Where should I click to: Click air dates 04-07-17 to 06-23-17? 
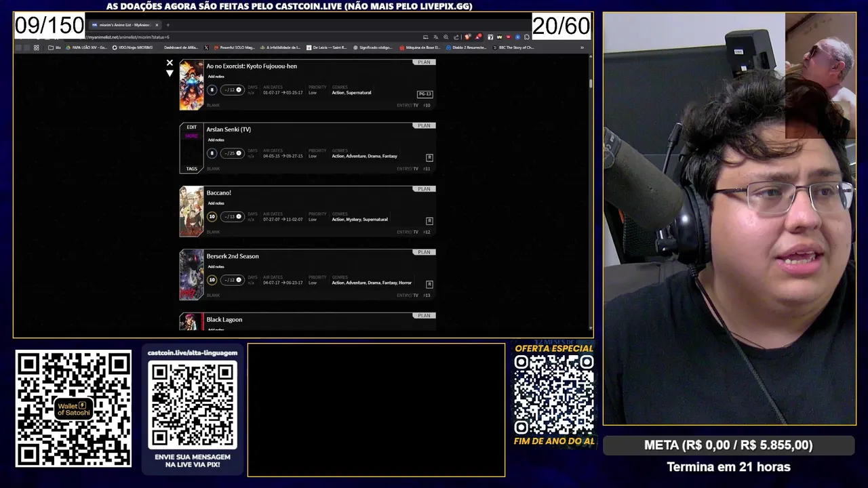(x=283, y=283)
